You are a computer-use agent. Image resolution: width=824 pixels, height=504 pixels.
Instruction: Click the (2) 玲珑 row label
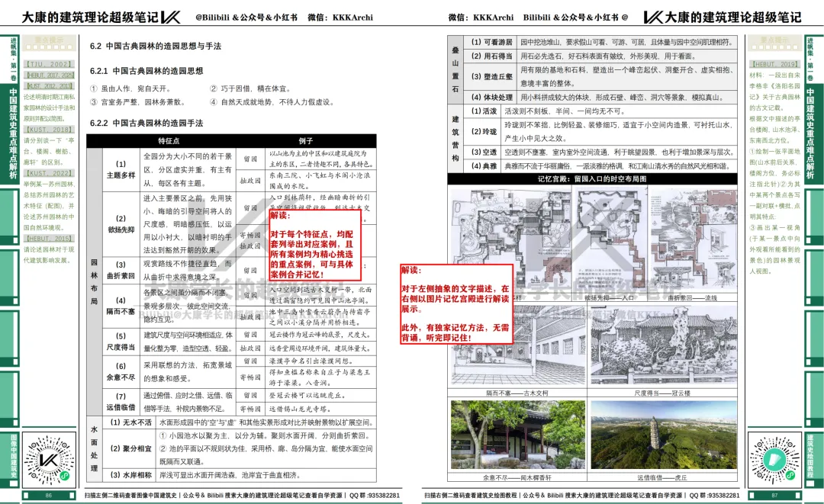point(484,131)
